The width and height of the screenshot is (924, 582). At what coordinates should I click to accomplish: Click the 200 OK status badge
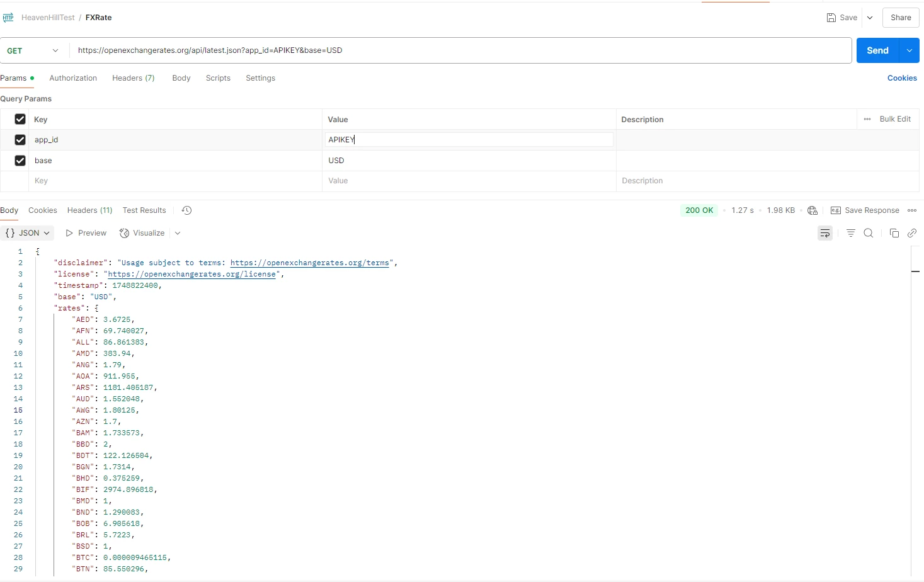[699, 210]
